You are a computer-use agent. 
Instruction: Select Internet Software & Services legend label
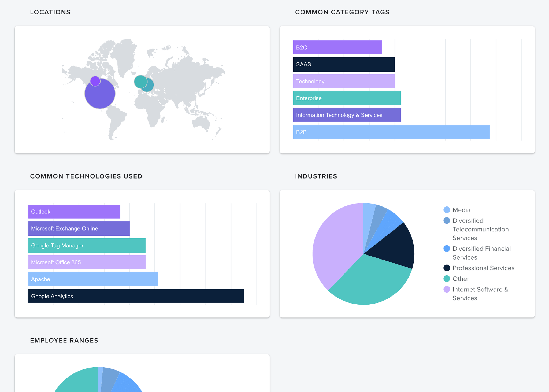[480, 294]
